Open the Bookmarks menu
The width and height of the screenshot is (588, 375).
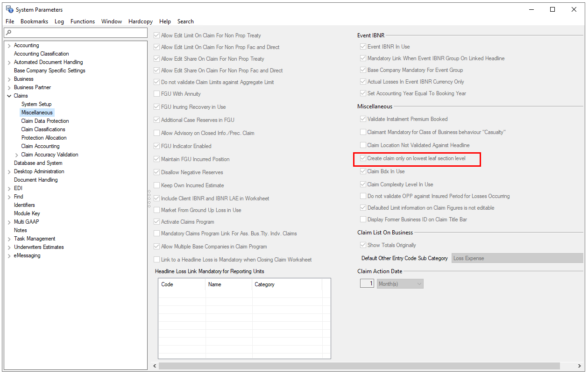point(35,21)
